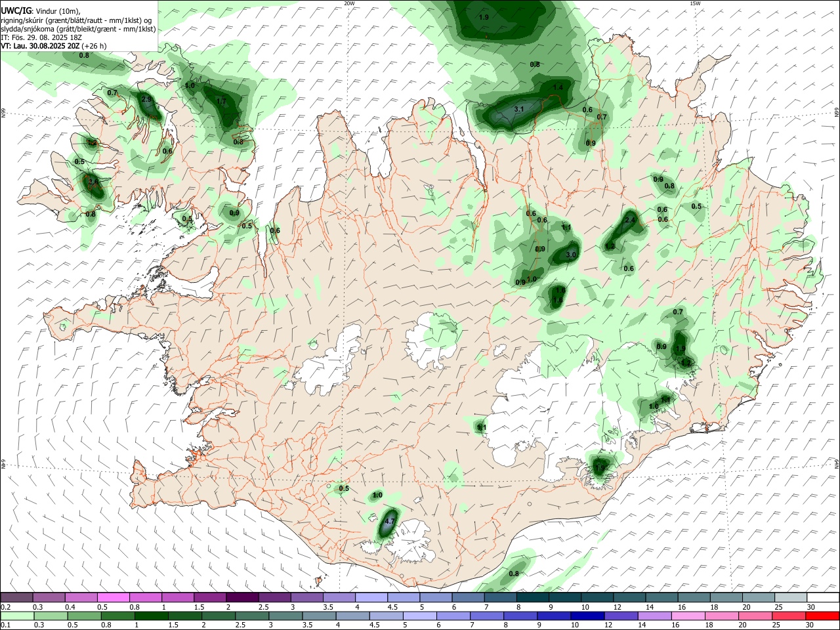Select the 'VT: Lau. 30.08.2025 20Z' valid time
Screen dimensions: 840x630
point(40,46)
